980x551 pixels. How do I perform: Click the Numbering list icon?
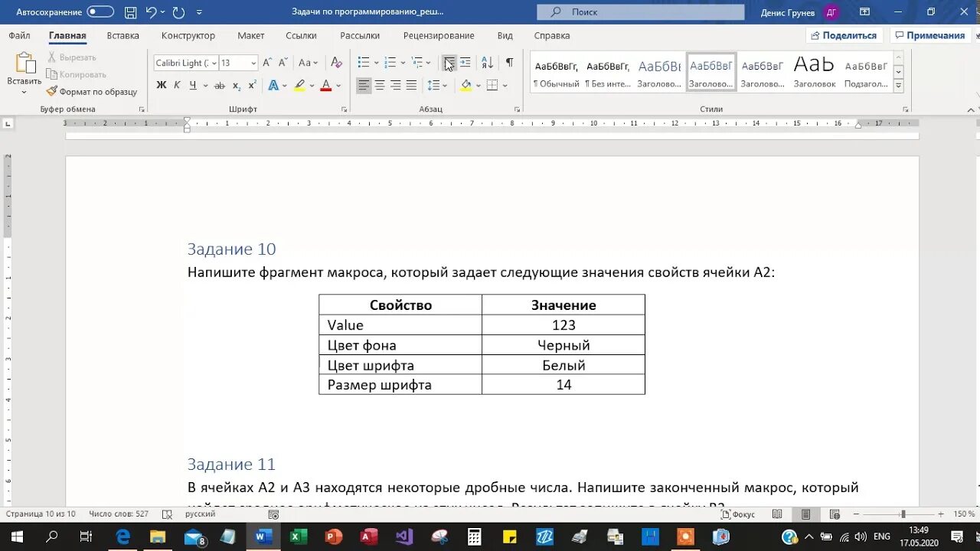coord(390,63)
